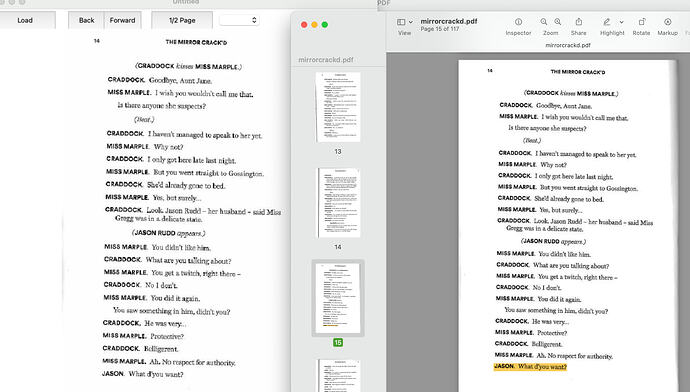Viewport: 690px width, 392px height.
Task: Open the Inspector info icon
Action: (x=518, y=22)
